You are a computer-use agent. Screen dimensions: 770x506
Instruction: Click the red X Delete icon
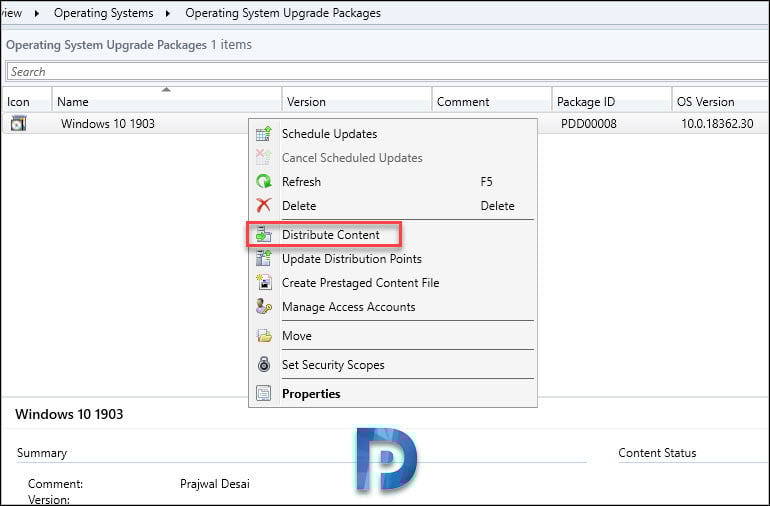click(x=264, y=205)
